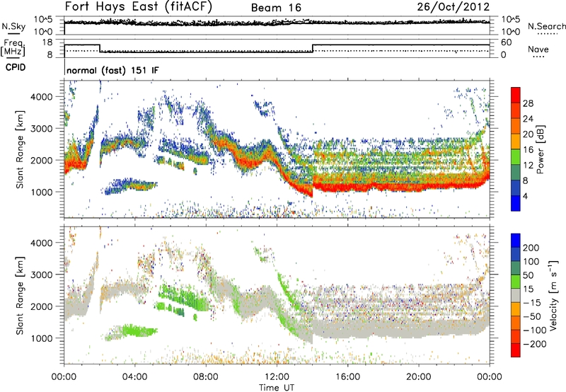Click the Nave axis tick '60'

pos(506,42)
